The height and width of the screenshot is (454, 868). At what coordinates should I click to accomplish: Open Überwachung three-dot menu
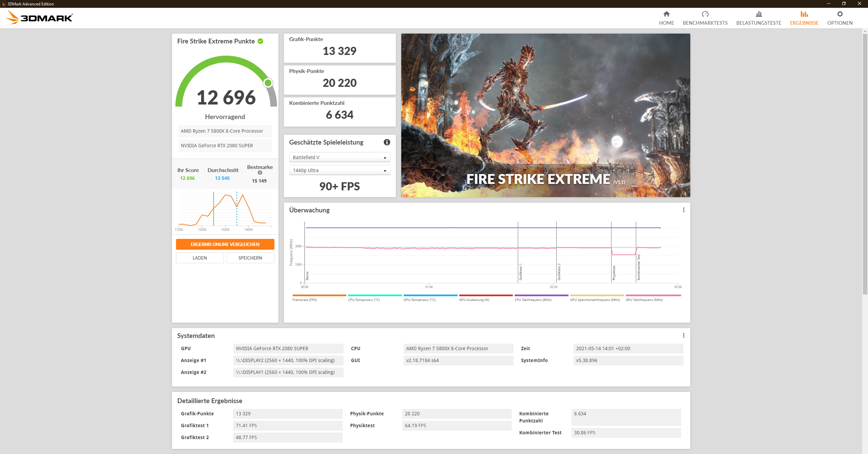(x=683, y=210)
